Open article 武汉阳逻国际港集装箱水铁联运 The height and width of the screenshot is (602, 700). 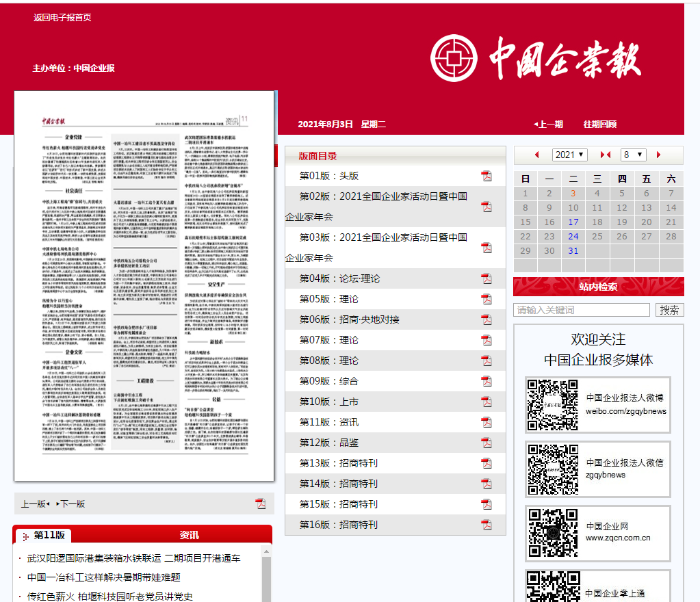tap(134, 558)
